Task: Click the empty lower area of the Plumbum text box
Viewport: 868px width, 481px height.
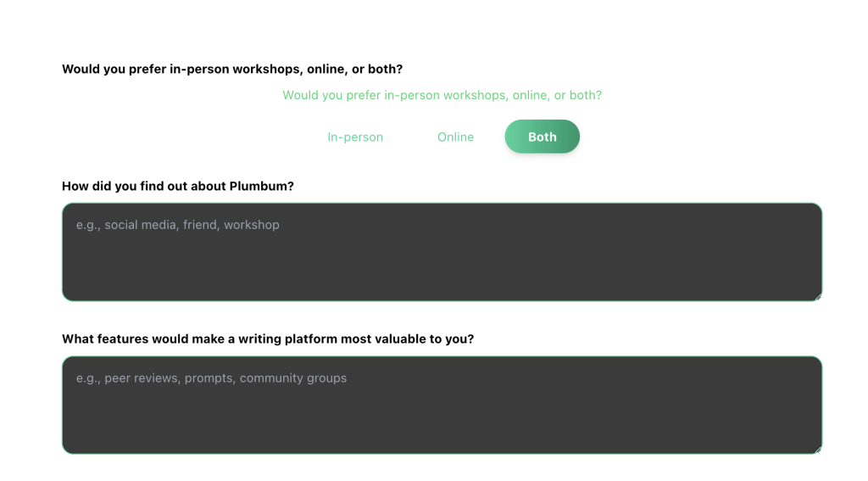Action: (442, 276)
